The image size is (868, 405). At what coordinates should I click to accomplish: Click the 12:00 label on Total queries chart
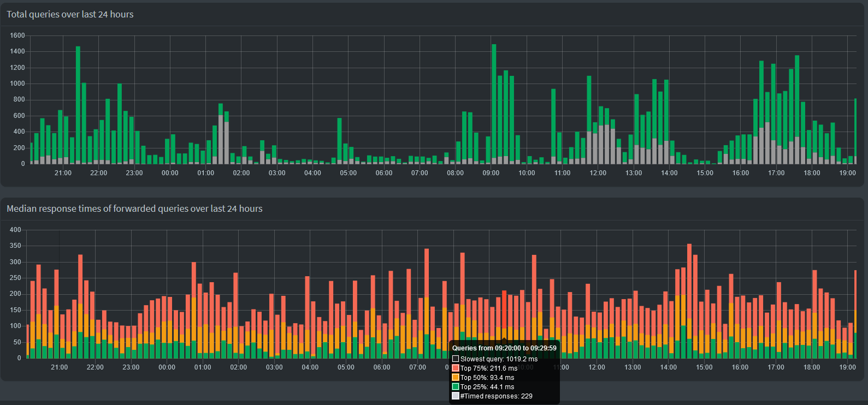(598, 173)
